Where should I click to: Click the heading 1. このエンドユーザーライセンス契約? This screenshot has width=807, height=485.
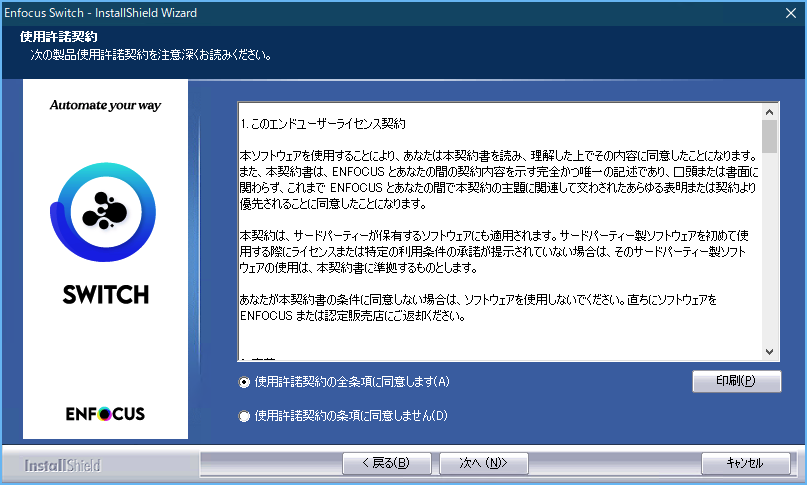click(323, 124)
